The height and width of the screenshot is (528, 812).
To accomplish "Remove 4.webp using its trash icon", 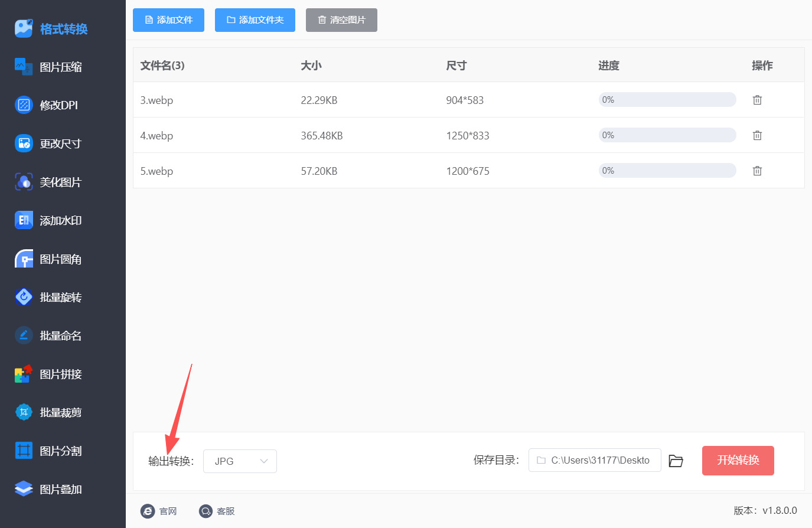I will click(757, 135).
